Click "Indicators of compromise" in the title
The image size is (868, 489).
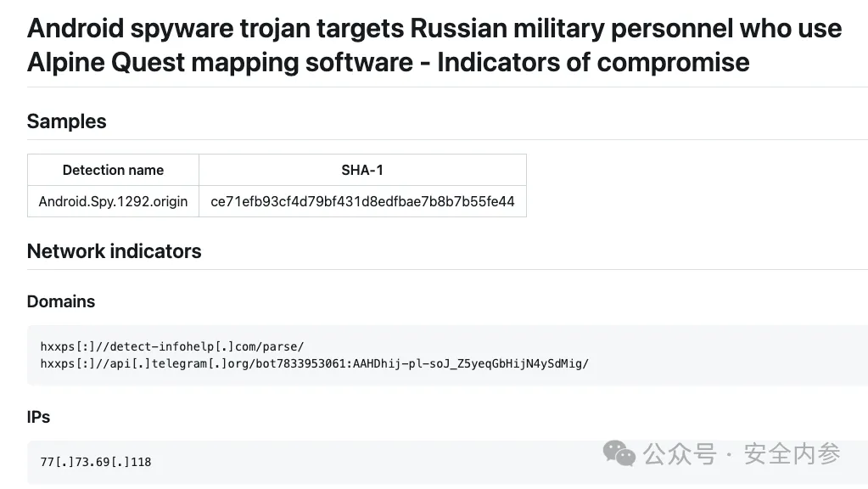point(593,62)
